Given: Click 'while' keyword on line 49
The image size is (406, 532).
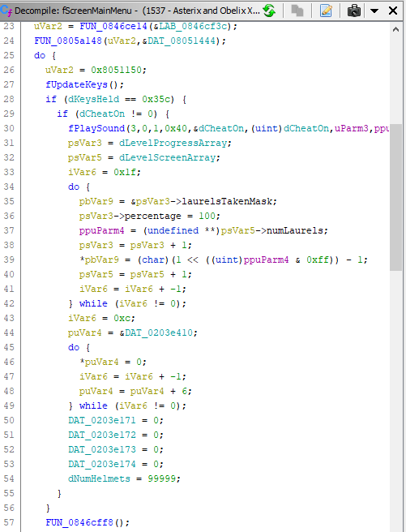Looking at the screenshot, I should [93, 405].
